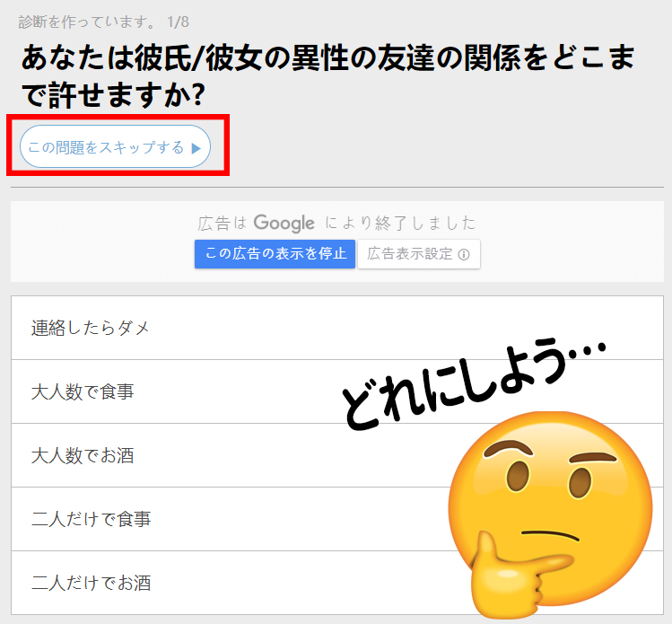Click the emoji's raised left eyebrow
Viewport: 672px width, 624px height.
[508, 448]
